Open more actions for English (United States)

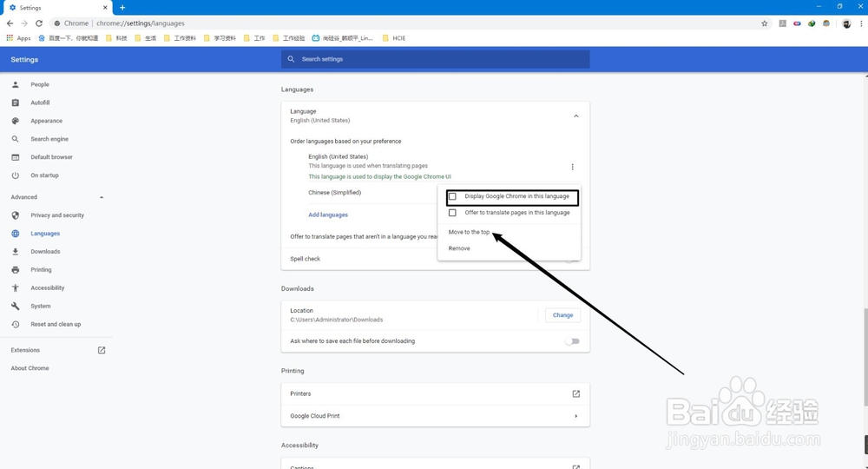tap(572, 167)
